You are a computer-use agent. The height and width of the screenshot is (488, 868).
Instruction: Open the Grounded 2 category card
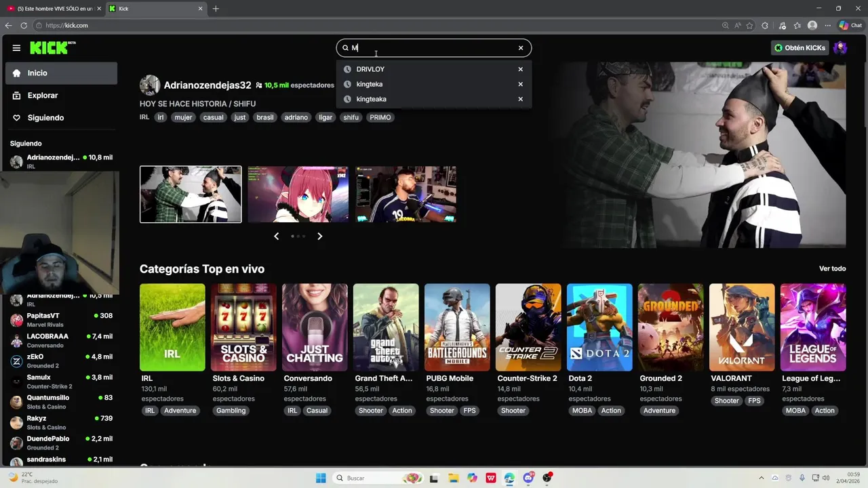[x=671, y=327]
